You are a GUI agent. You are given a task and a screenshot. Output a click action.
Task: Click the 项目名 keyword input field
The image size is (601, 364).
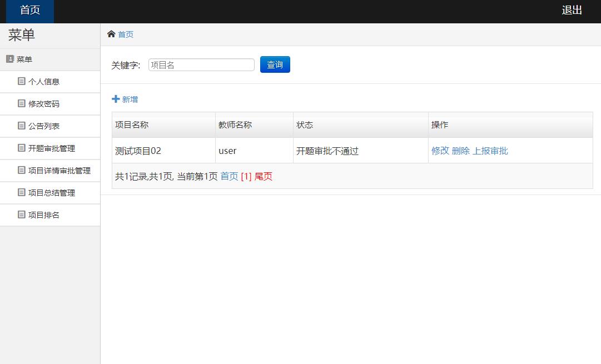(201, 64)
